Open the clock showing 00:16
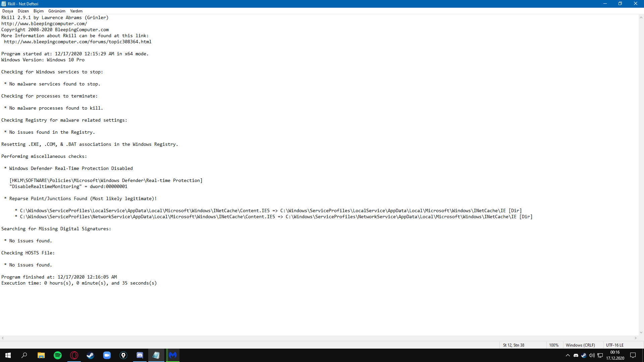The image size is (644, 362). coord(615,355)
